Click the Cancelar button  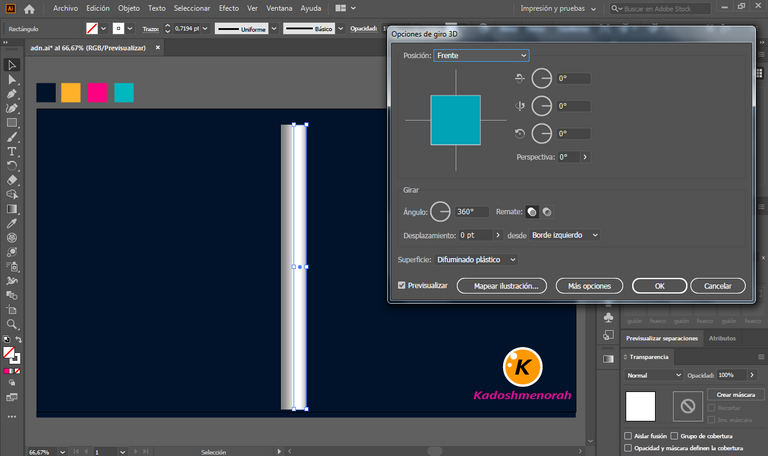point(718,286)
